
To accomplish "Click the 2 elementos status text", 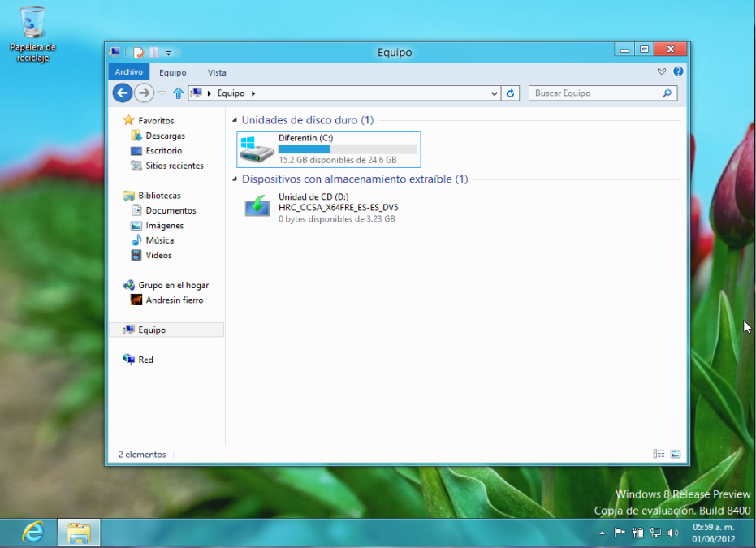I will (x=142, y=454).
